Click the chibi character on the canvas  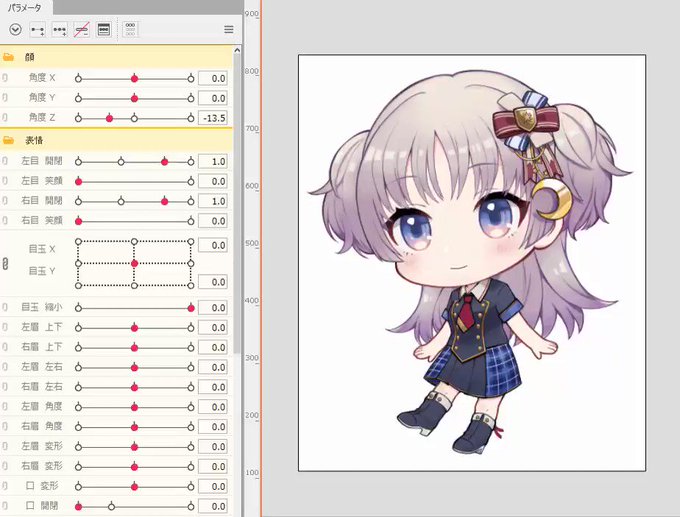point(471,260)
